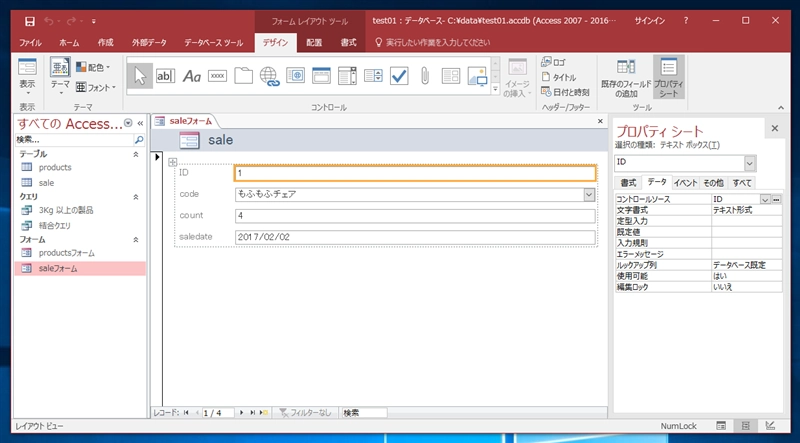800x443 pixels.
Task: Pick the Subform/Subreport control tool
Action: [x=451, y=76]
